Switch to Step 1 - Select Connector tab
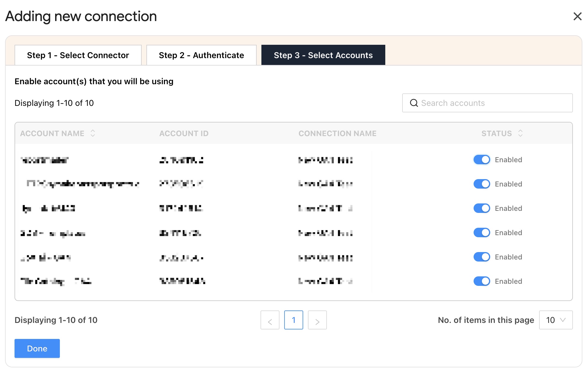The width and height of the screenshot is (588, 376). pos(78,55)
